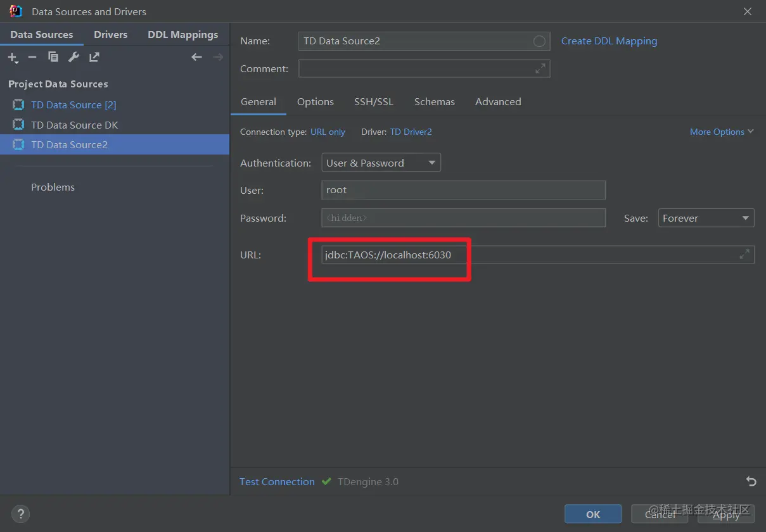This screenshot has height=532, width=766.
Task: Switch to the Drivers tab
Action: [x=111, y=35]
